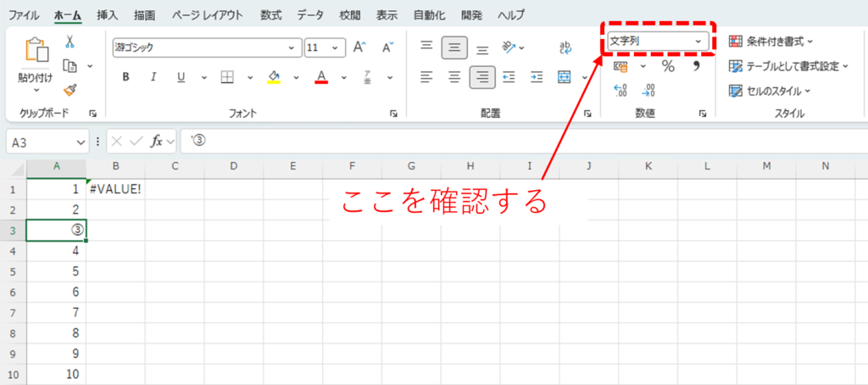868x385 pixels.
Task: Click the increase font size icon
Action: pos(359,47)
